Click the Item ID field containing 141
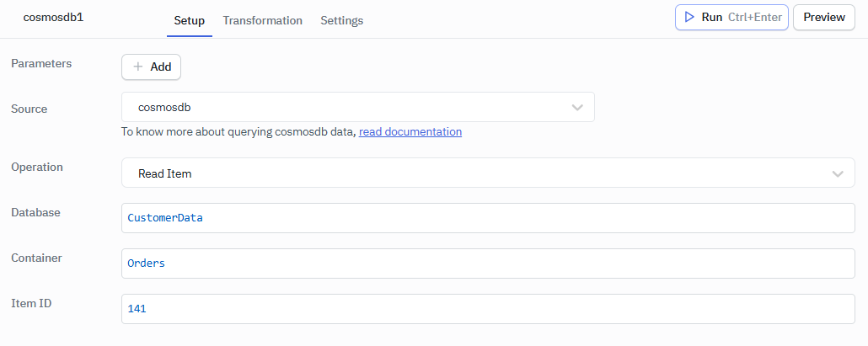The height and width of the screenshot is (346, 868). coord(487,309)
